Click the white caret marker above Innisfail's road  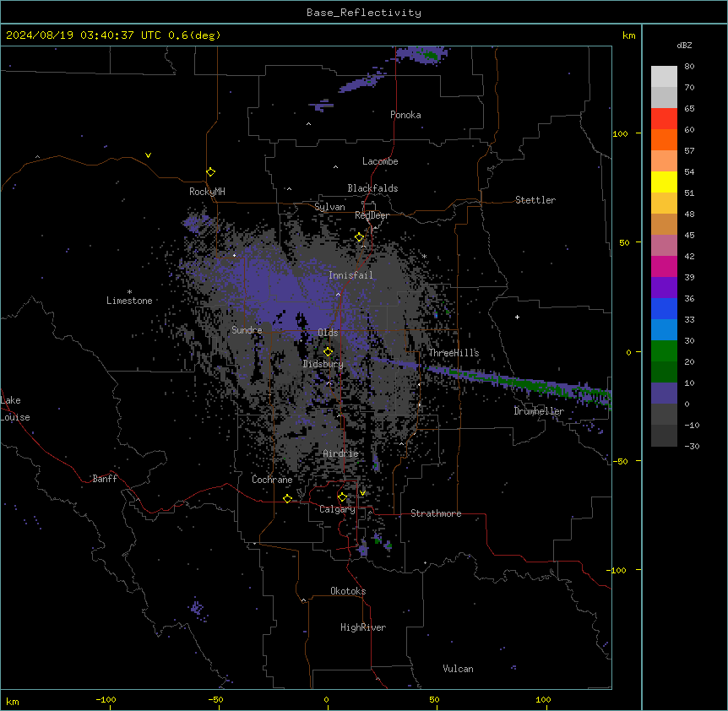pos(338,294)
